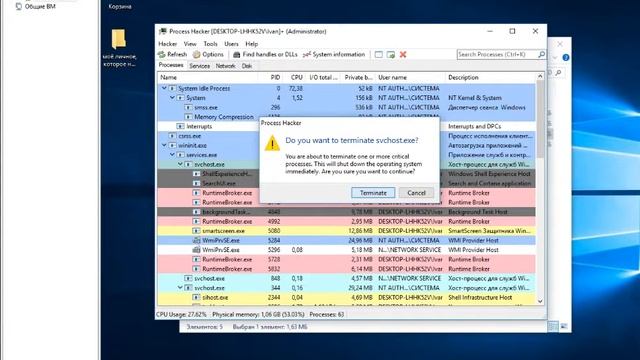
Task: Click the red X terminate toolbar icon
Action: point(403,54)
